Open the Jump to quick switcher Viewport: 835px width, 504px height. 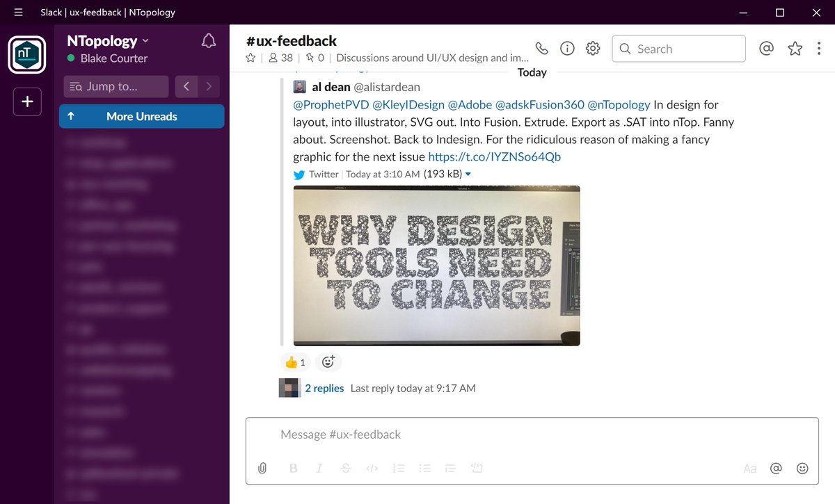[x=116, y=87]
